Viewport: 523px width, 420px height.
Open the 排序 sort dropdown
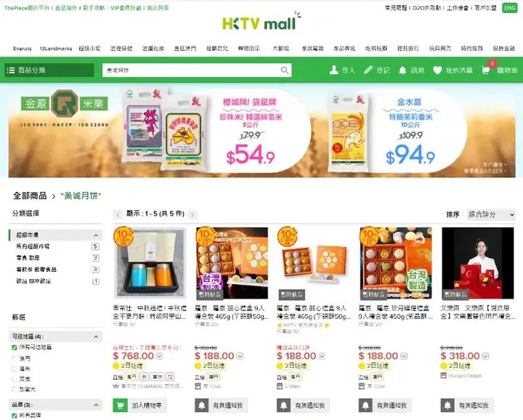point(490,214)
